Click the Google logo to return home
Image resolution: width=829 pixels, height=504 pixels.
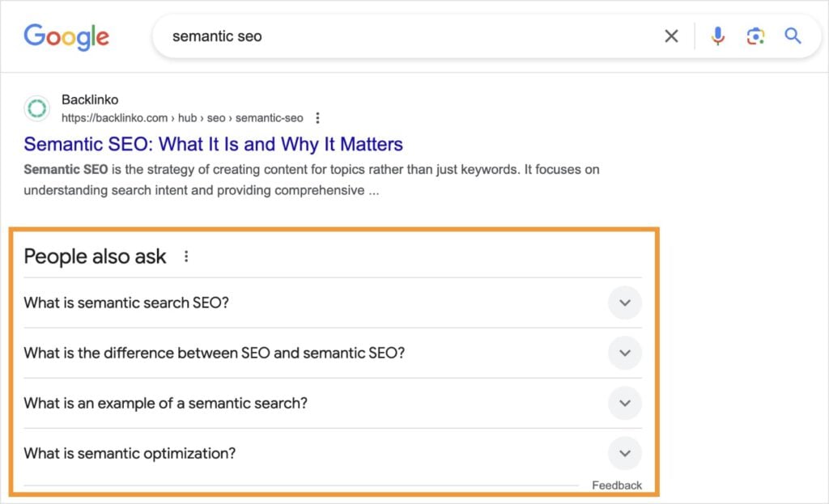pos(66,36)
